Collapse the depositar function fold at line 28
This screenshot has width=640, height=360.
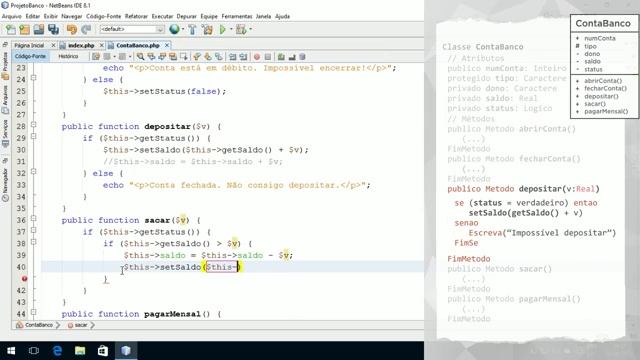click(34, 124)
